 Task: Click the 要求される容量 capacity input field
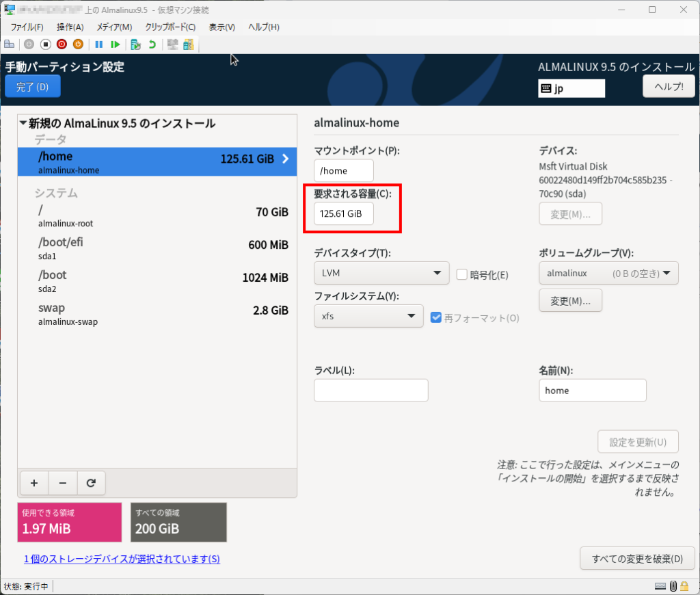click(x=344, y=213)
